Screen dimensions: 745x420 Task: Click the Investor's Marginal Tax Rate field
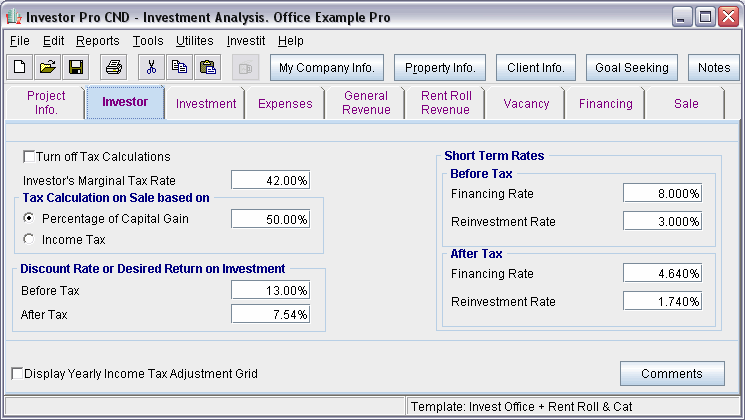270,181
